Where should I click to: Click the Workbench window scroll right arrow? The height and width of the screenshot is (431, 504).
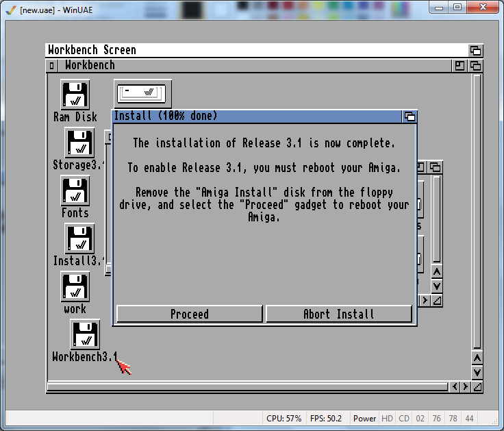[x=466, y=386]
